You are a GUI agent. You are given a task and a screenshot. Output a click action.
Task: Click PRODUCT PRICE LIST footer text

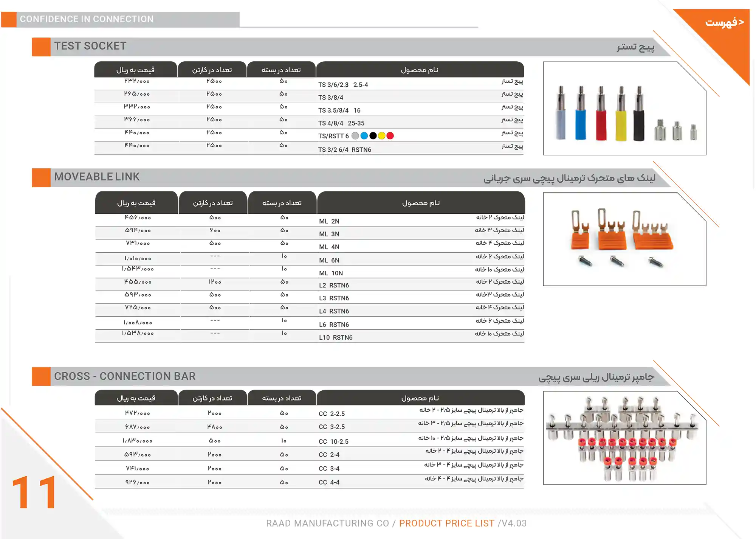(x=446, y=523)
